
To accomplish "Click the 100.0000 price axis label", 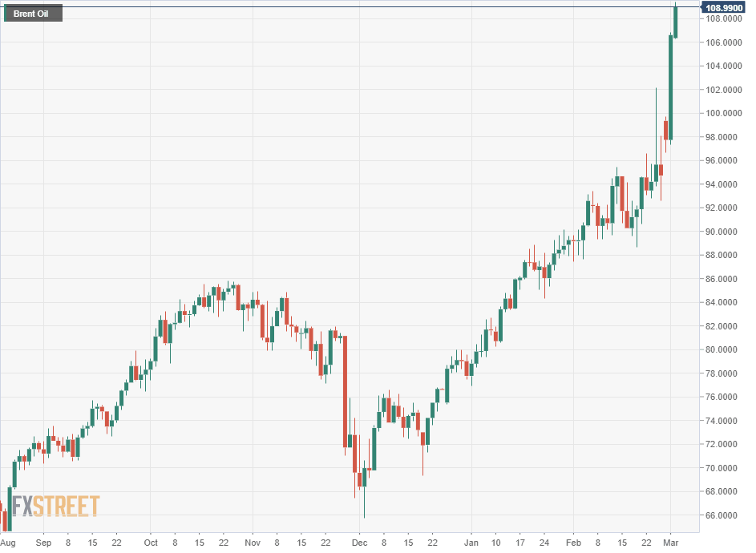I will 723,113.
